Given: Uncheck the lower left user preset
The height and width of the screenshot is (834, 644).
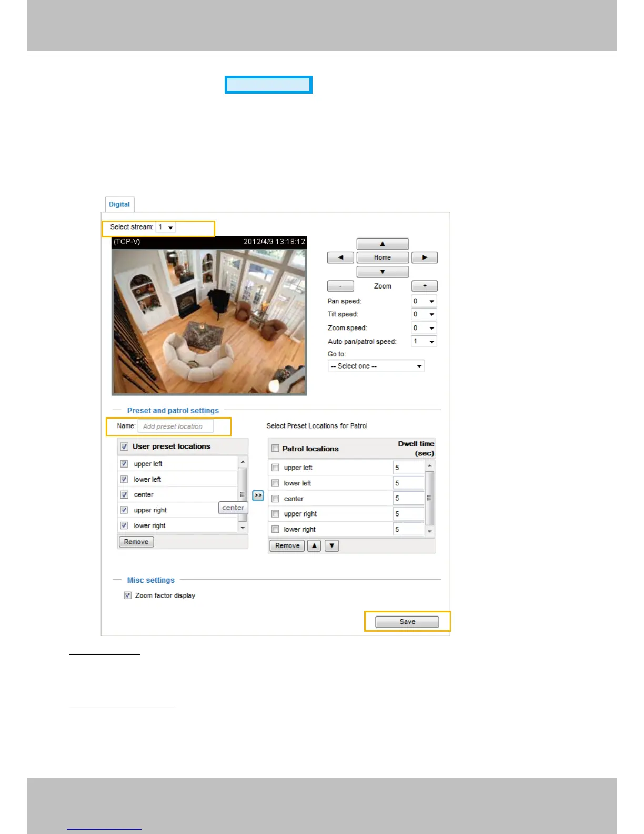Looking at the screenshot, I should point(124,479).
